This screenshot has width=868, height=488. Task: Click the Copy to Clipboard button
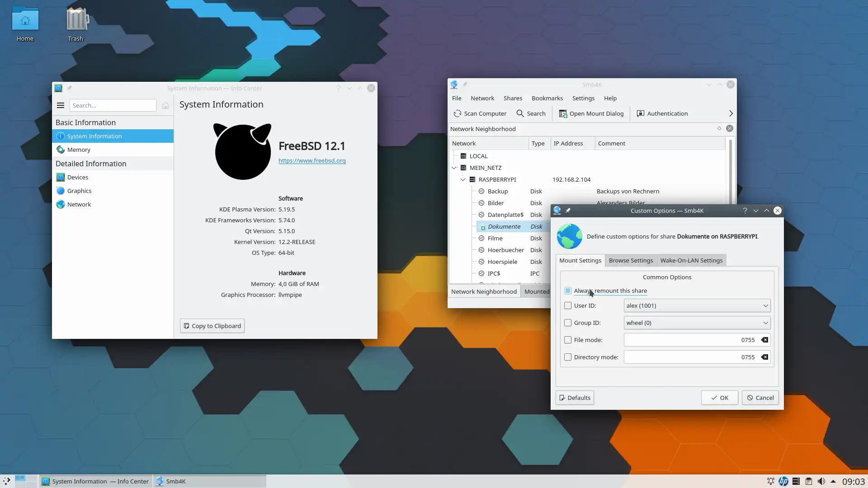click(x=212, y=326)
